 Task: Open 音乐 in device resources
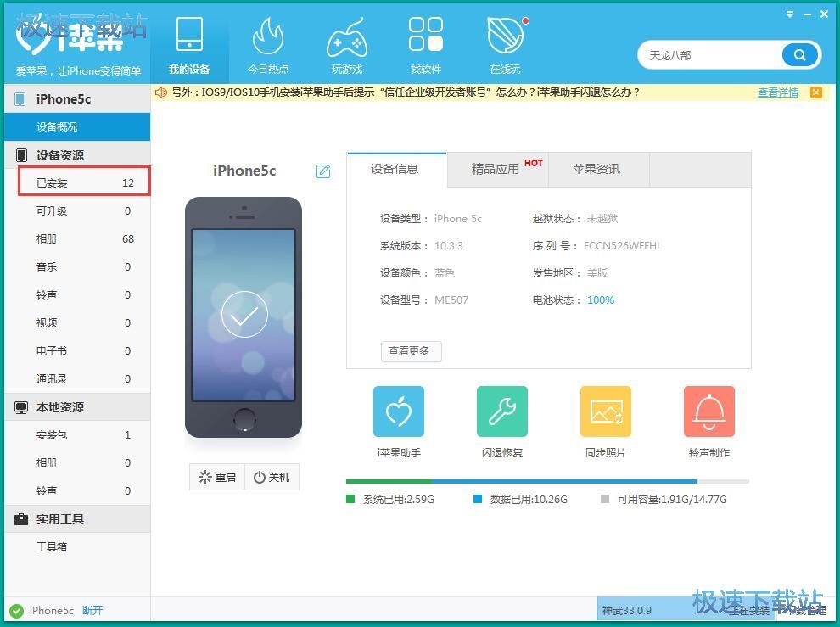click(x=77, y=267)
